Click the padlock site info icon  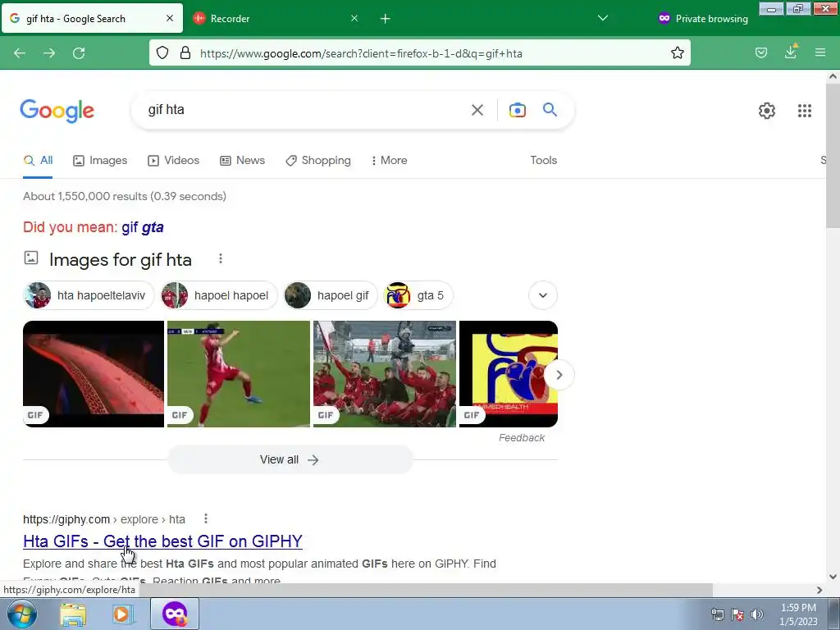[185, 52]
